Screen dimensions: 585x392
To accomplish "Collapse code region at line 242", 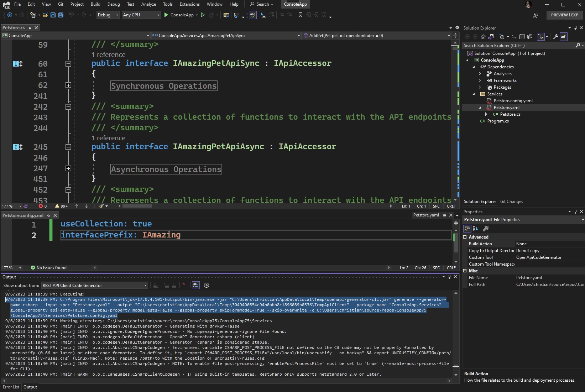I will [x=68, y=106].
